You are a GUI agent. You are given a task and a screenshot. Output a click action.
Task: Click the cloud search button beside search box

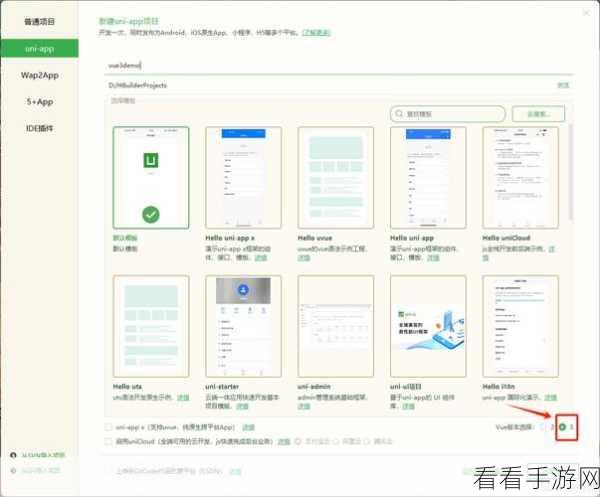coord(538,114)
